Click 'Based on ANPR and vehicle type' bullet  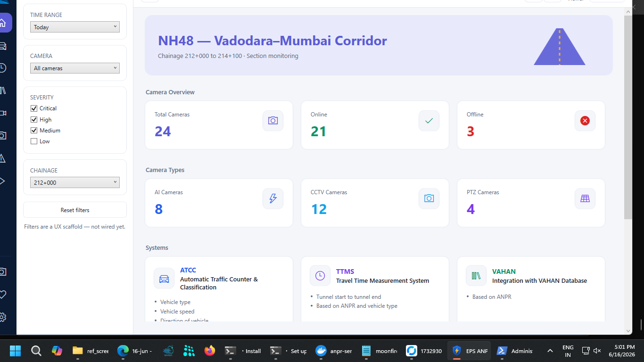[x=357, y=306]
